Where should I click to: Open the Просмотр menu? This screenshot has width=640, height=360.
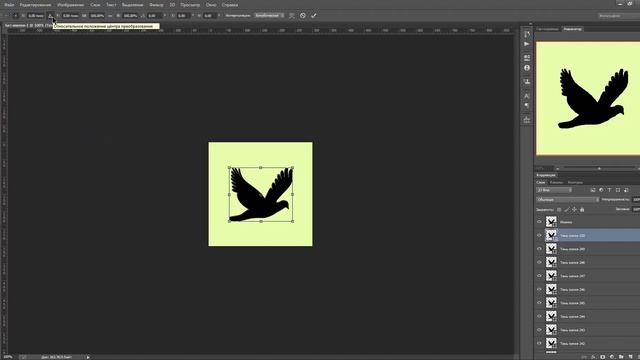click(x=190, y=5)
